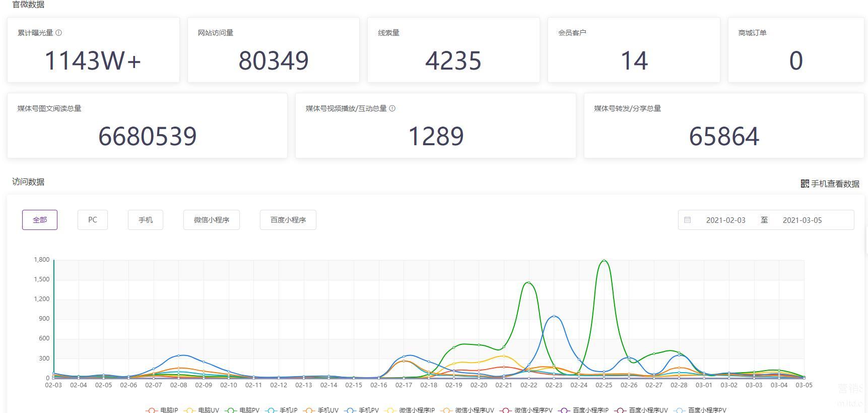
Task: Click info icon beside 媒体号视频播放/互动总量
Action: click(x=392, y=108)
